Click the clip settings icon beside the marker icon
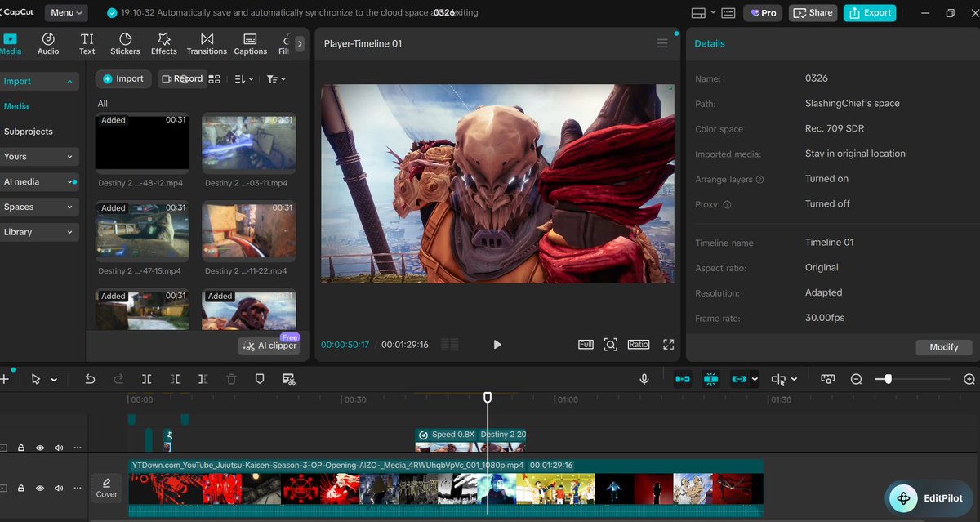Screen dimensions: 980x522 (288, 379)
